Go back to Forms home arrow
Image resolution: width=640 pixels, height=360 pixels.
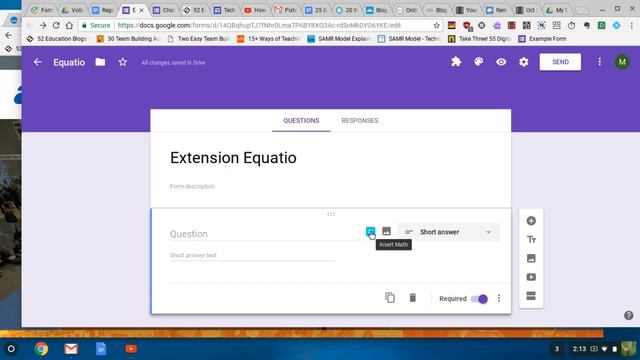pyautogui.click(x=38, y=62)
